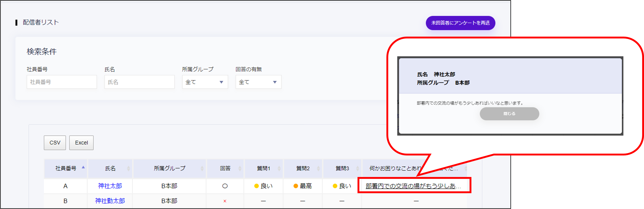This screenshot has height=209, width=644.
Task: Open the 所属グループ dropdown filter
Action: pos(205,82)
